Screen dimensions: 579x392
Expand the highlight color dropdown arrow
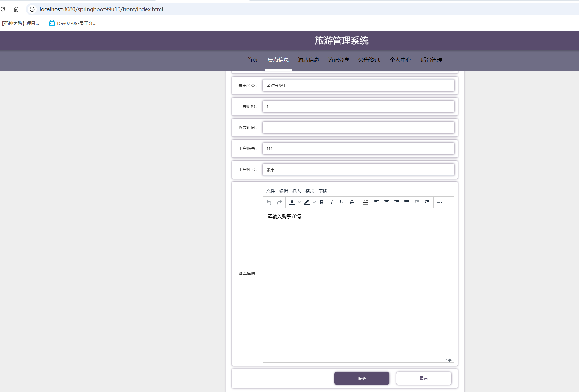(x=314, y=202)
